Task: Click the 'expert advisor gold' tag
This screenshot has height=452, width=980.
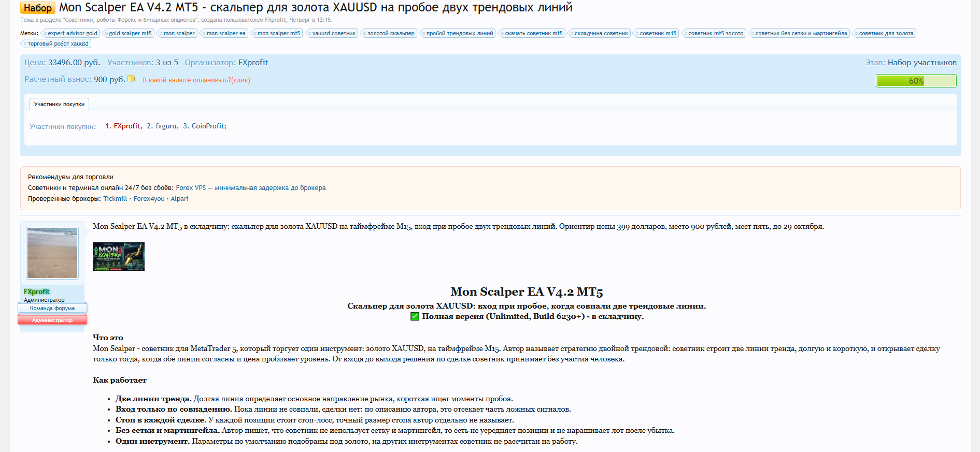Action: (70, 33)
